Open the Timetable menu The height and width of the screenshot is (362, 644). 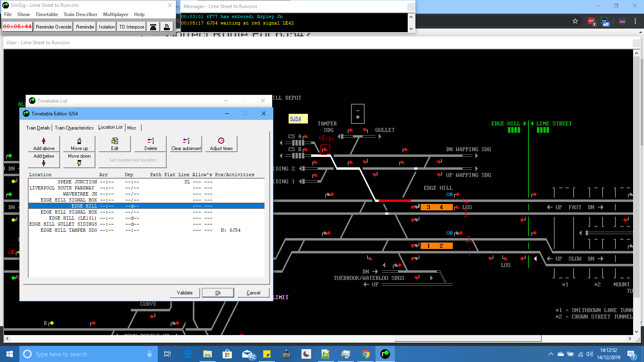(47, 14)
